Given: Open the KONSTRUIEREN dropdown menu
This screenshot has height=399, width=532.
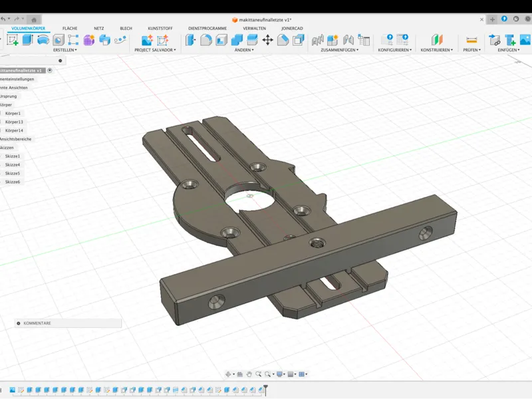Looking at the screenshot, I should tap(437, 50).
